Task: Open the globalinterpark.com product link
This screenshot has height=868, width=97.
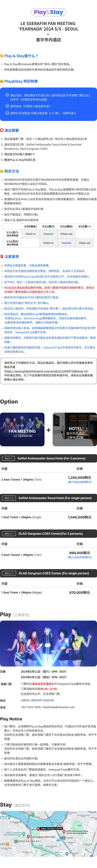Action: (46, 371)
